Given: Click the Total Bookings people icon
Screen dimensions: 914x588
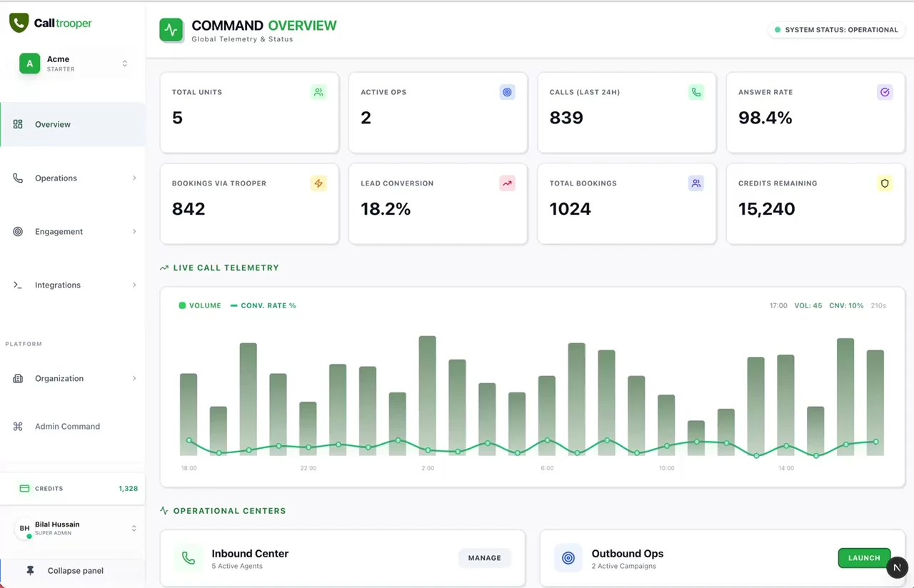Looking at the screenshot, I should (x=696, y=183).
